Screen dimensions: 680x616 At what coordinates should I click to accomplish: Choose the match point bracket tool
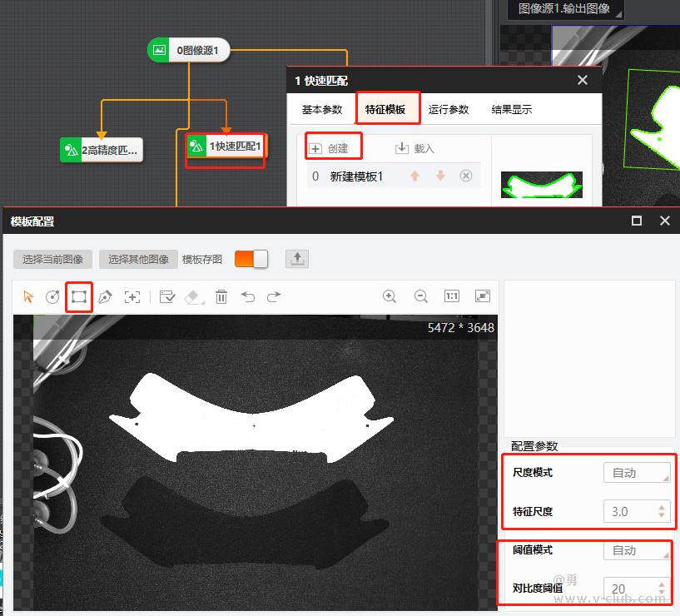point(132,296)
